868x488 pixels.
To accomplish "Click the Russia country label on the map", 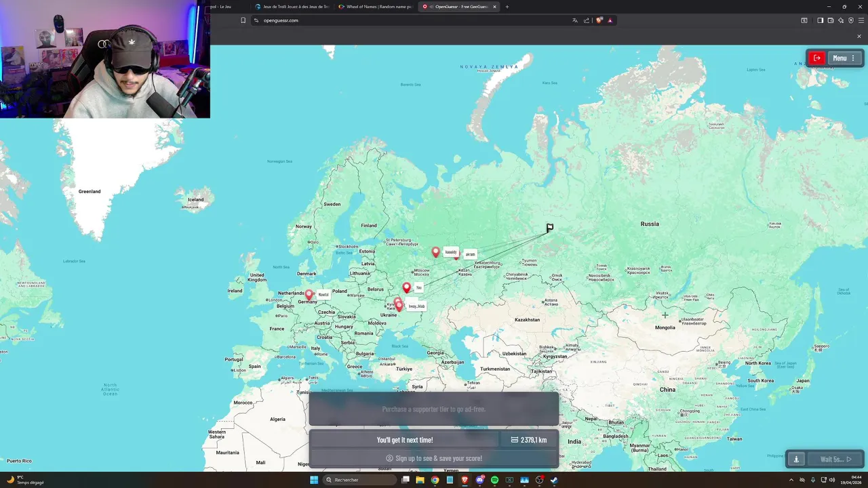I will [650, 224].
